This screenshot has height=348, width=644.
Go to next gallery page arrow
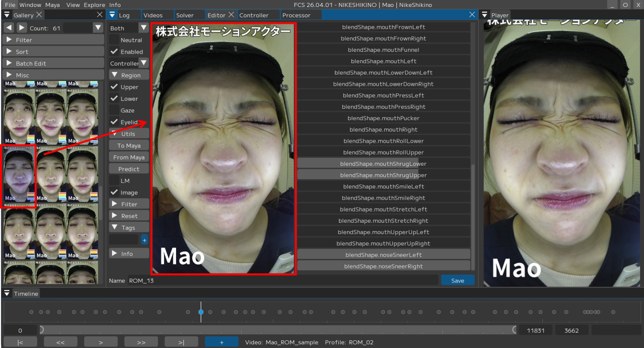21,28
